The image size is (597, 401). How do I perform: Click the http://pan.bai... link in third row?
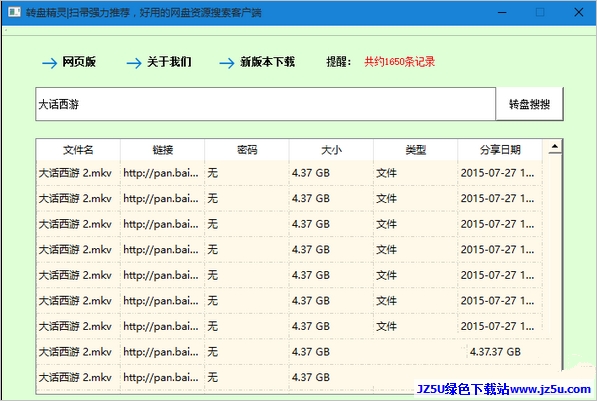[161, 224]
